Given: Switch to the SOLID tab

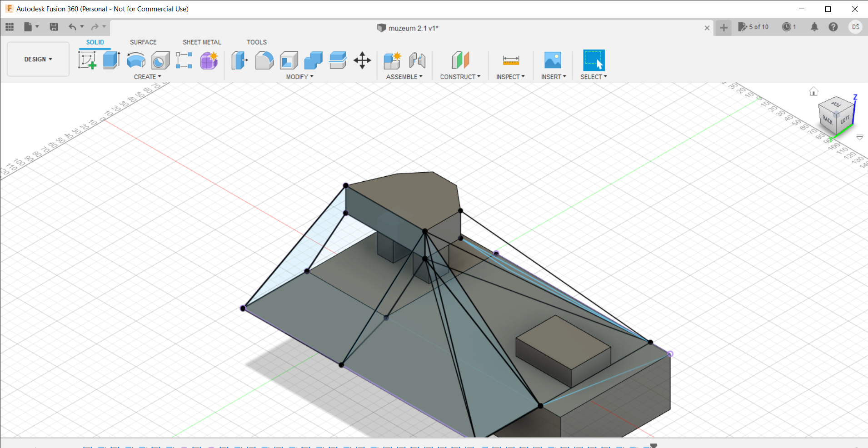Looking at the screenshot, I should coord(95,42).
